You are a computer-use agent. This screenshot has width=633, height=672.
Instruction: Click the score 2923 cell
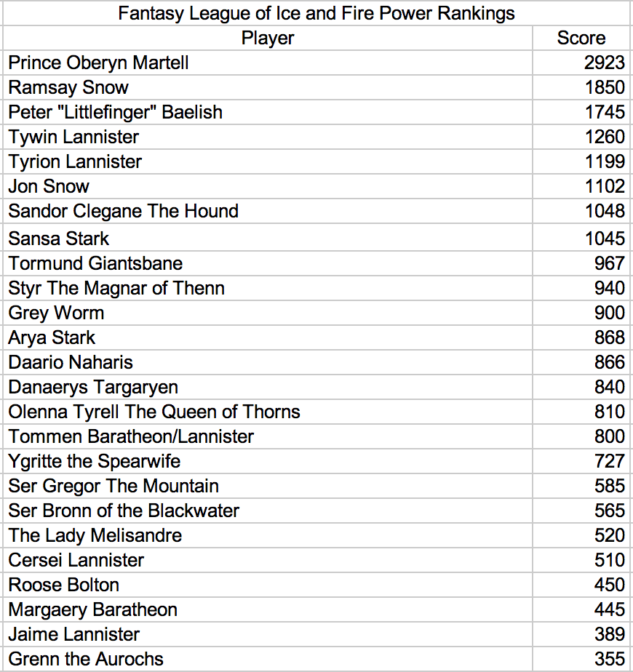tap(582, 63)
